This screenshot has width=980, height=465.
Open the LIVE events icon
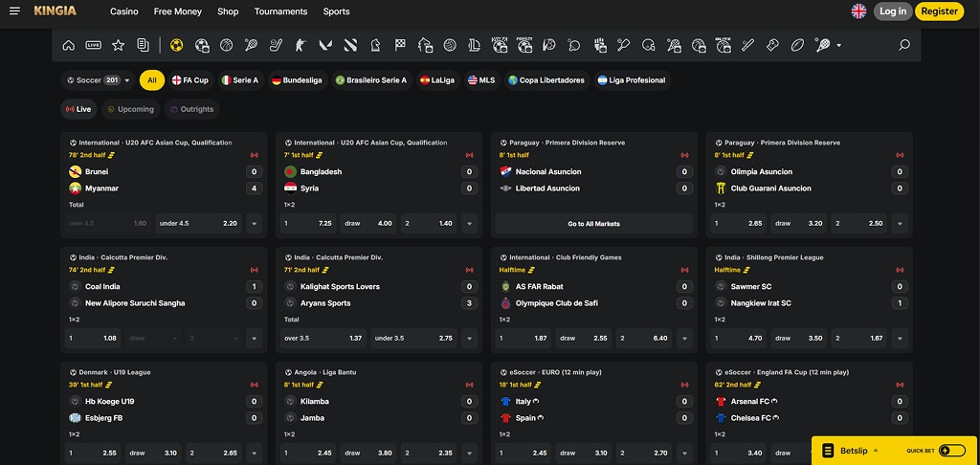(94, 45)
